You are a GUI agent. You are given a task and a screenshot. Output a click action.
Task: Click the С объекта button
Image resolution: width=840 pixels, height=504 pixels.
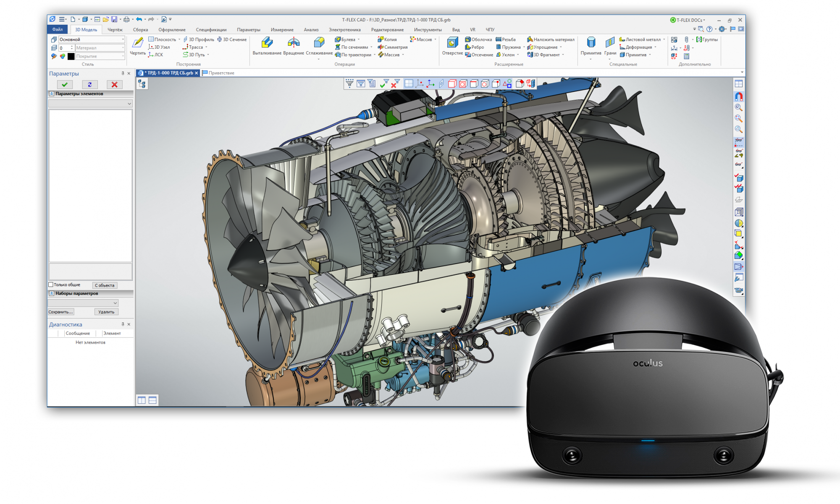[x=105, y=285]
